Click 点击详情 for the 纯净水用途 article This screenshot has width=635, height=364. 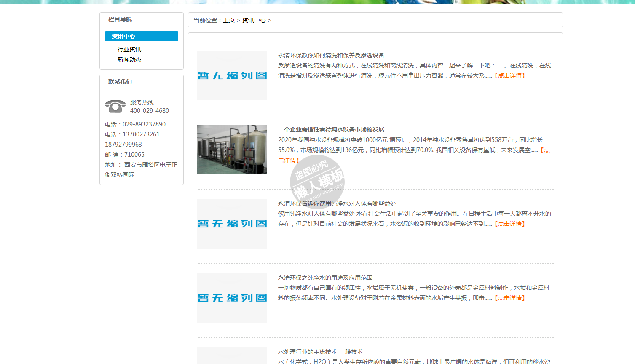(510, 298)
